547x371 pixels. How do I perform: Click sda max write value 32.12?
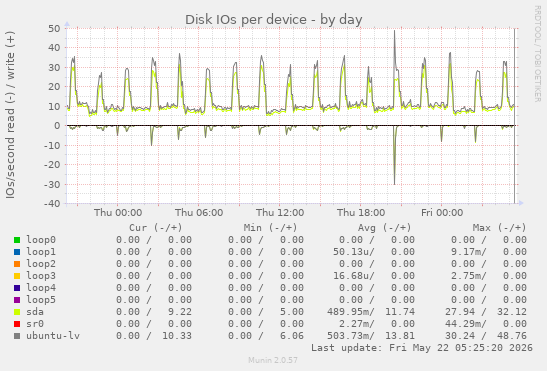512,312
